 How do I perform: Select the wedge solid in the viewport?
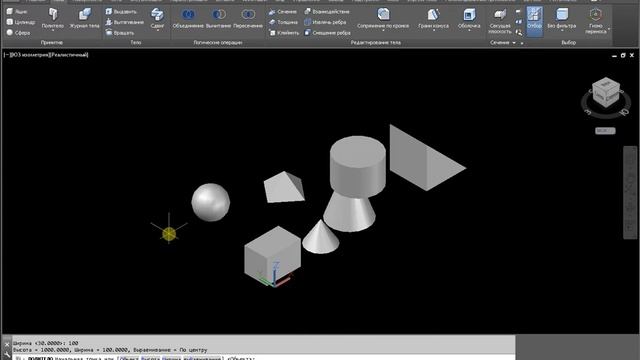(422, 159)
